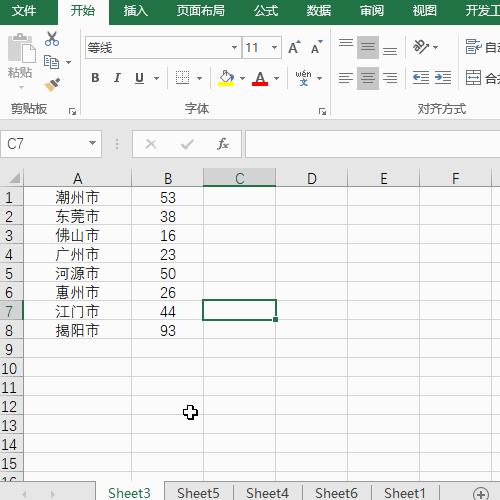Image resolution: width=500 pixels, height=500 pixels.
Task: Switch to the 公式 tab
Action: 266,11
